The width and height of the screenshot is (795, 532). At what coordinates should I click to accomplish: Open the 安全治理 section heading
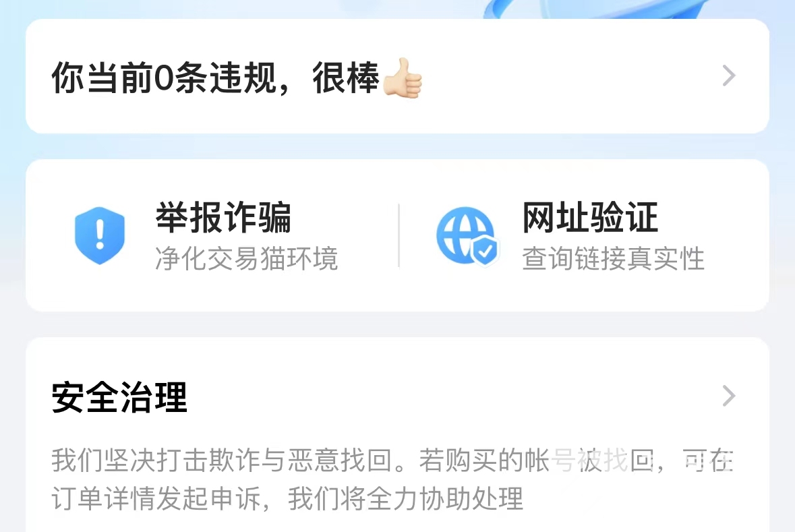(119, 397)
